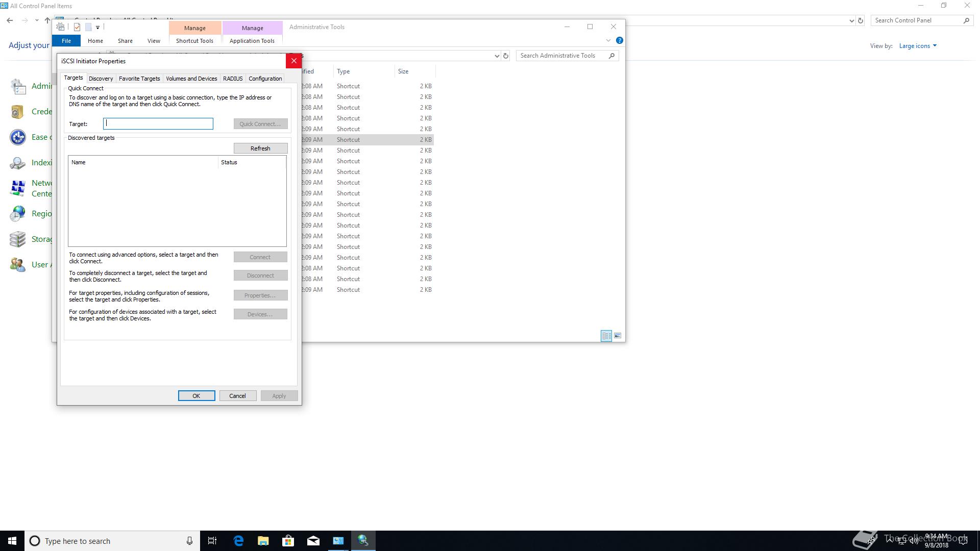This screenshot has width=980, height=551.
Task: Click the search magnifier in Administrative Tools
Action: [x=612, y=56]
